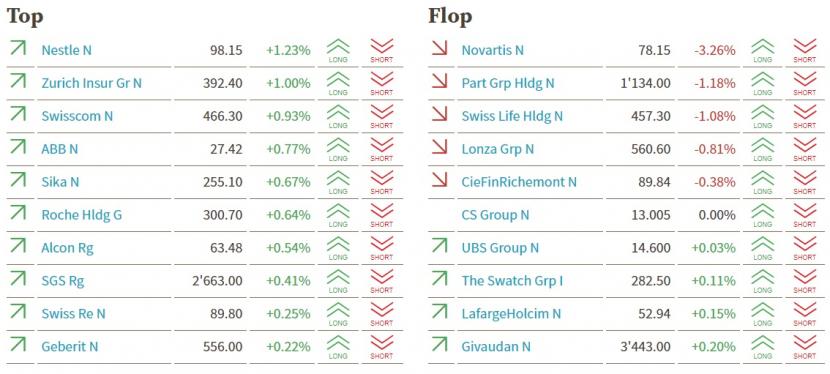Choose SHORT for Givaudan N
830x374 pixels.
pyautogui.click(x=805, y=347)
